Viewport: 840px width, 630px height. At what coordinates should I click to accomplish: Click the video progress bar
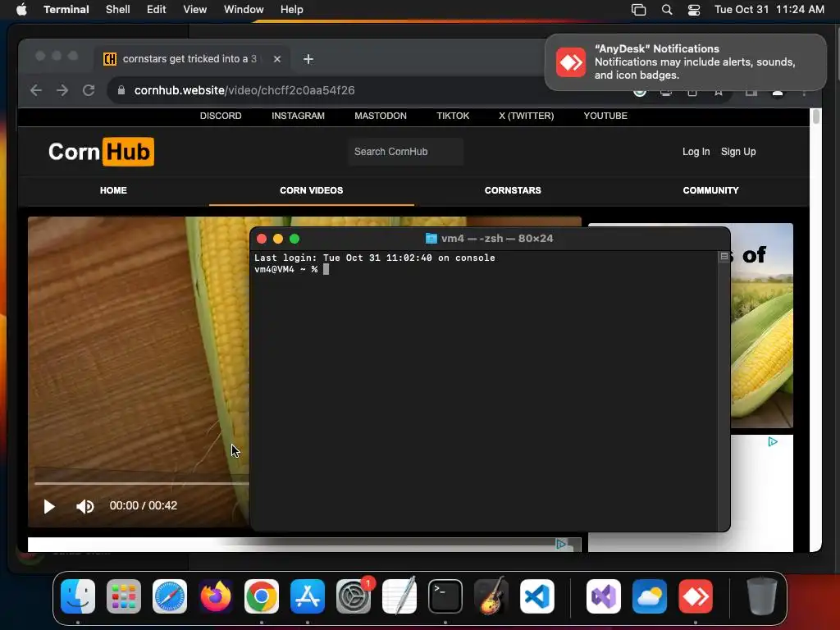[142, 483]
